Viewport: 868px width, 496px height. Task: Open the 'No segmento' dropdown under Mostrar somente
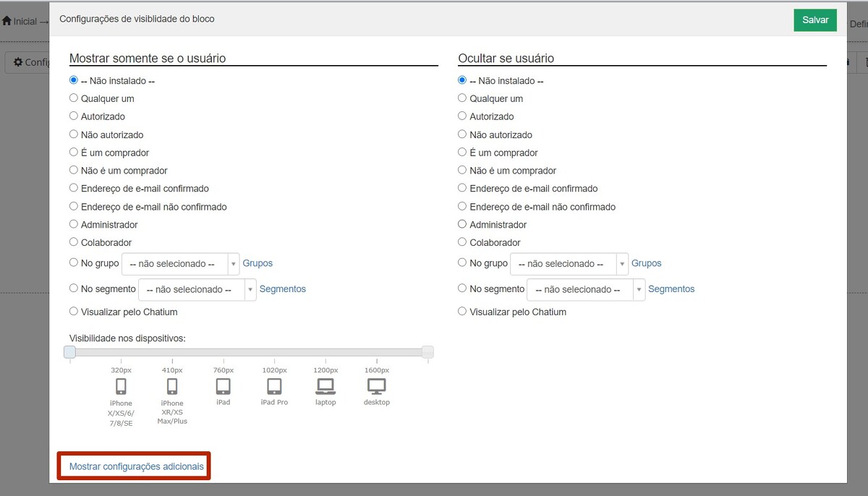pyautogui.click(x=197, y=289)
